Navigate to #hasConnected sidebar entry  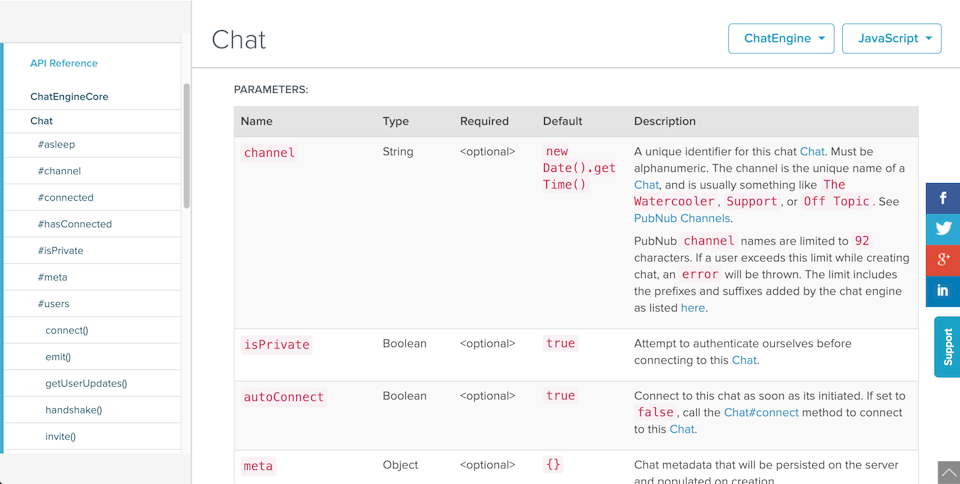pyautogui.click(x=75, y=224)
